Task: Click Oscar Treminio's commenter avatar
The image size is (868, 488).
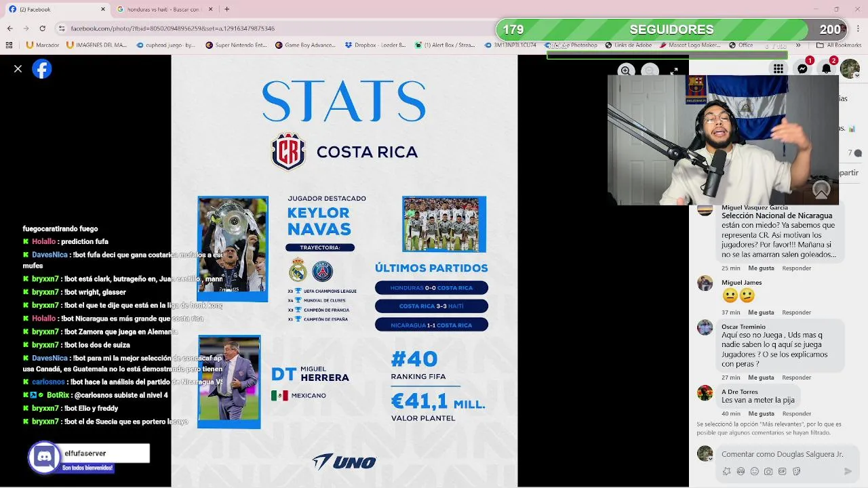Action: (705, 327)
